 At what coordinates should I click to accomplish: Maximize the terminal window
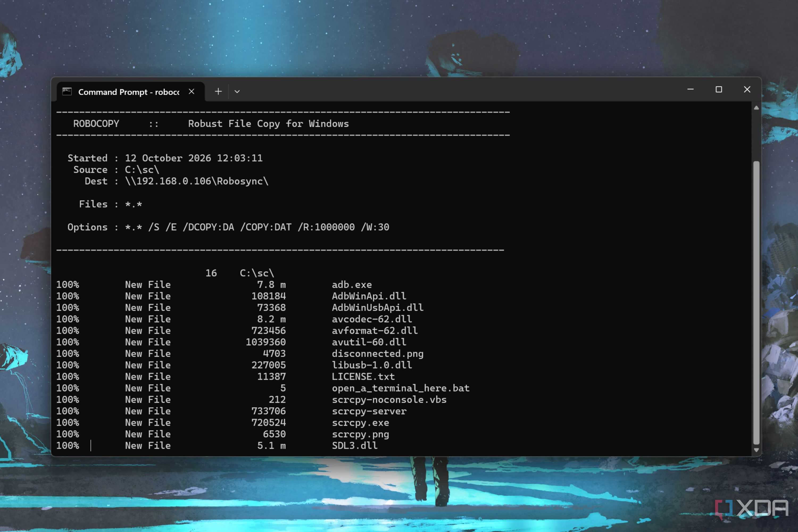719,90
